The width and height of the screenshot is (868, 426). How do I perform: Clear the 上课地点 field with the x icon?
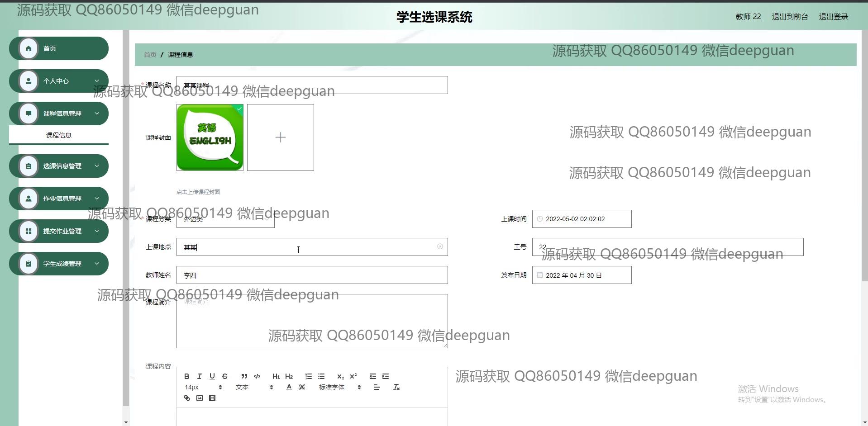440,246
